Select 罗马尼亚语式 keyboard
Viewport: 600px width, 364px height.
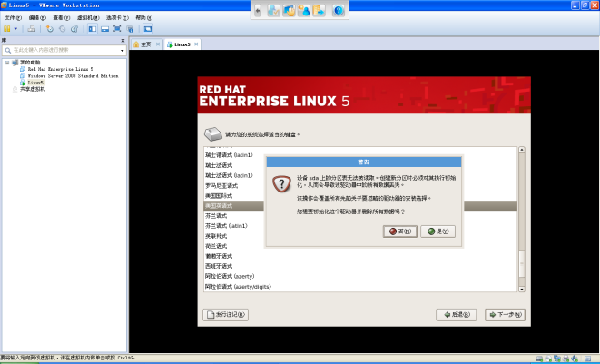click(x=221, y=186)
